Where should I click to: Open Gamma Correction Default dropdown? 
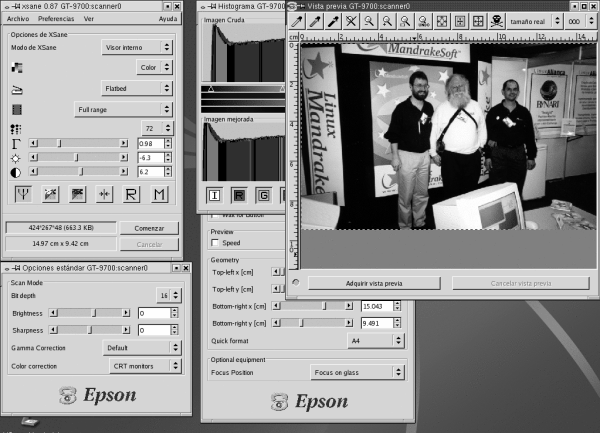pos(142,348)
